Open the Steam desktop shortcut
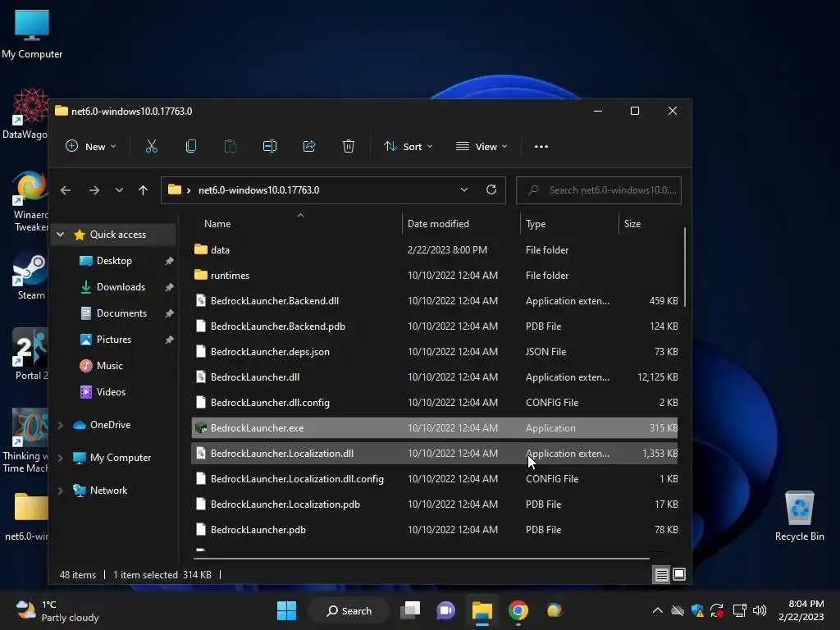 30,277
